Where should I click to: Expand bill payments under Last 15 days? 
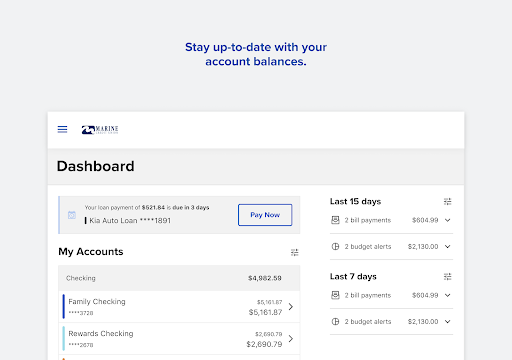point(448,220)
